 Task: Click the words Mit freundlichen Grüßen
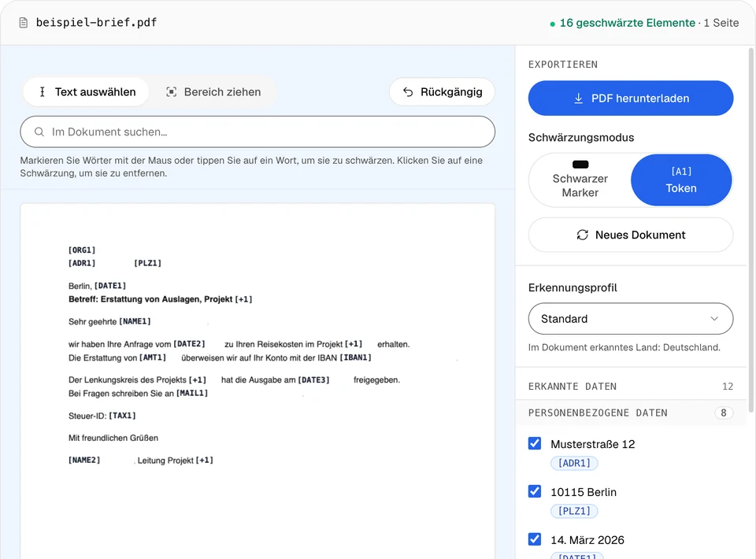113,438
